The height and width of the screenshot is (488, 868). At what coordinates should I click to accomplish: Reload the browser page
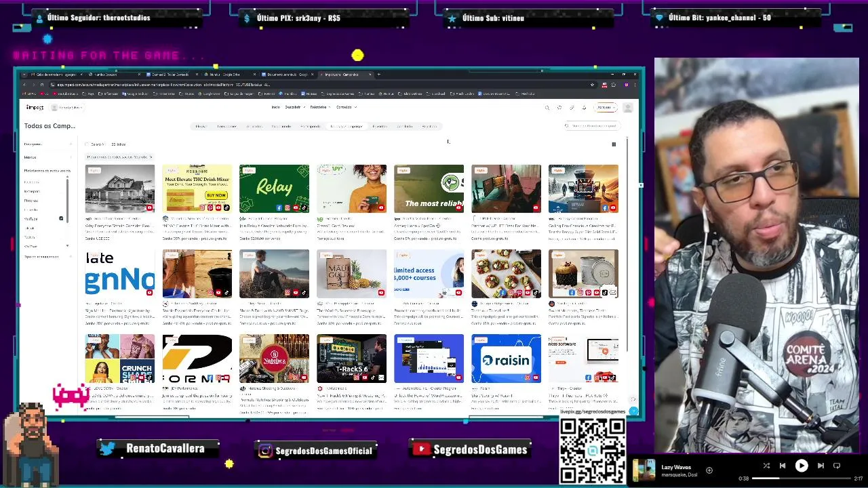click(42, 85)
